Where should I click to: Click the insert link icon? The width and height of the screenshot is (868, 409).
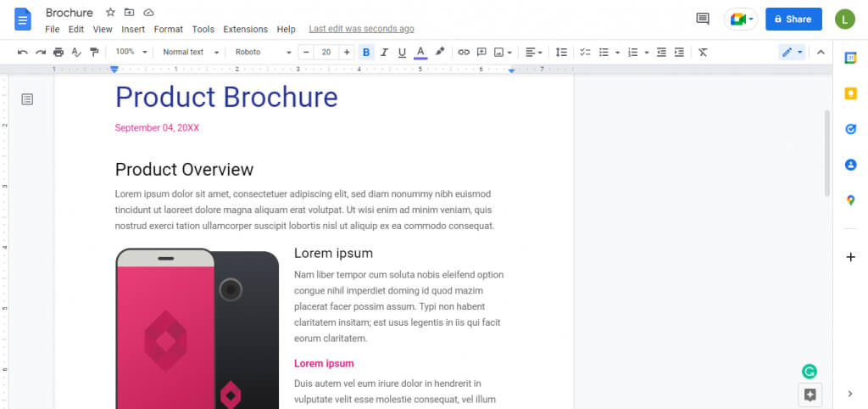[464, 53]
